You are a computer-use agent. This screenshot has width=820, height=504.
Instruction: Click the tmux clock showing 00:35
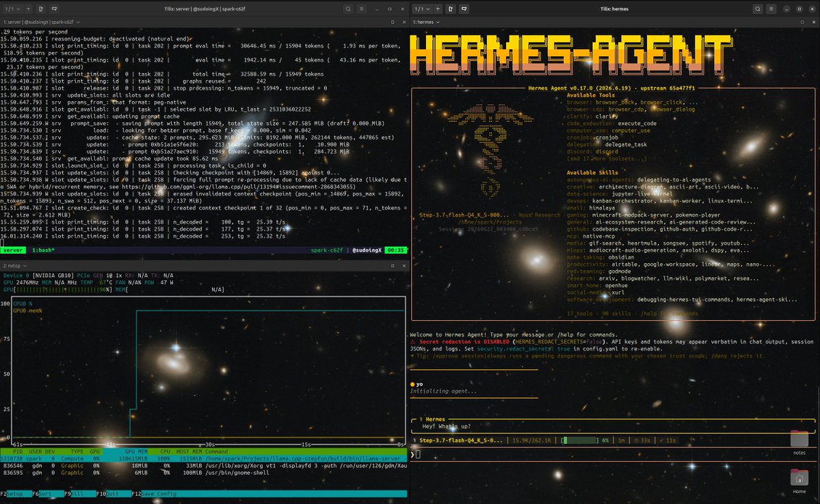pyautogui.click(x=395, y=250)
